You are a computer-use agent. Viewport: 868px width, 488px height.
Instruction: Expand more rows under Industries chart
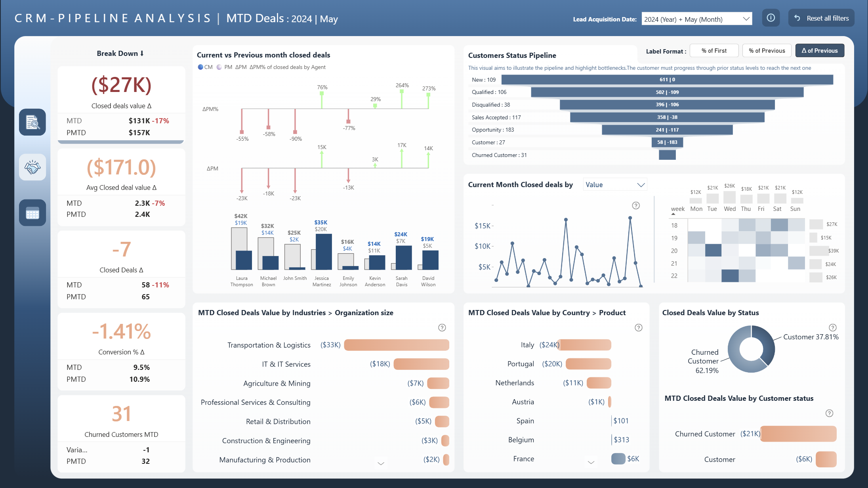(381, 463)
